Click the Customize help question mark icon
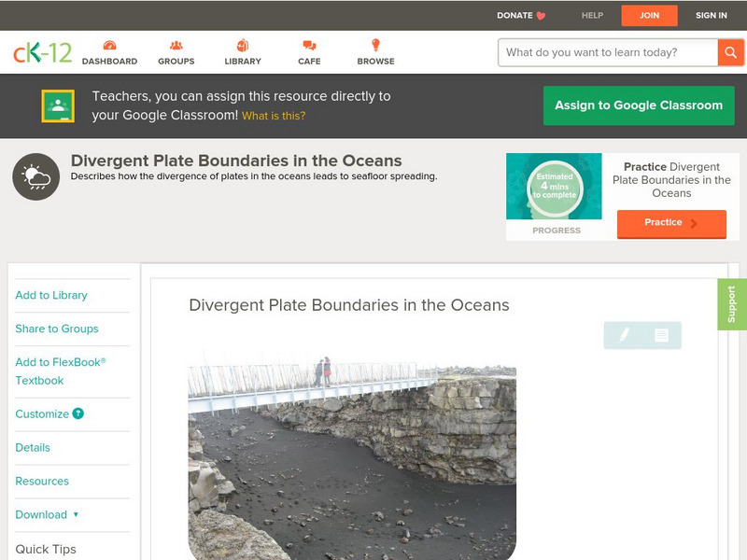This screenshot has width=747, height=560. 78,413
